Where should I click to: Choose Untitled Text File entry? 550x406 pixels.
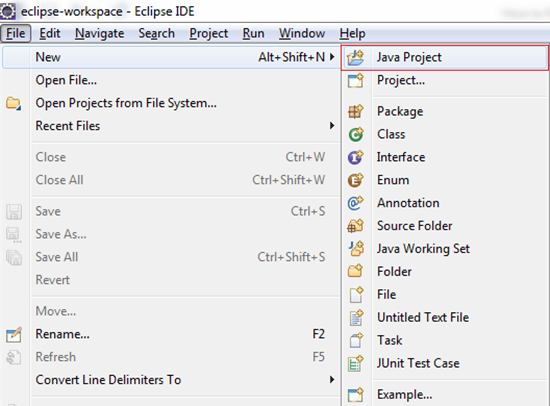pyautogui.click(x=444, y=318)
